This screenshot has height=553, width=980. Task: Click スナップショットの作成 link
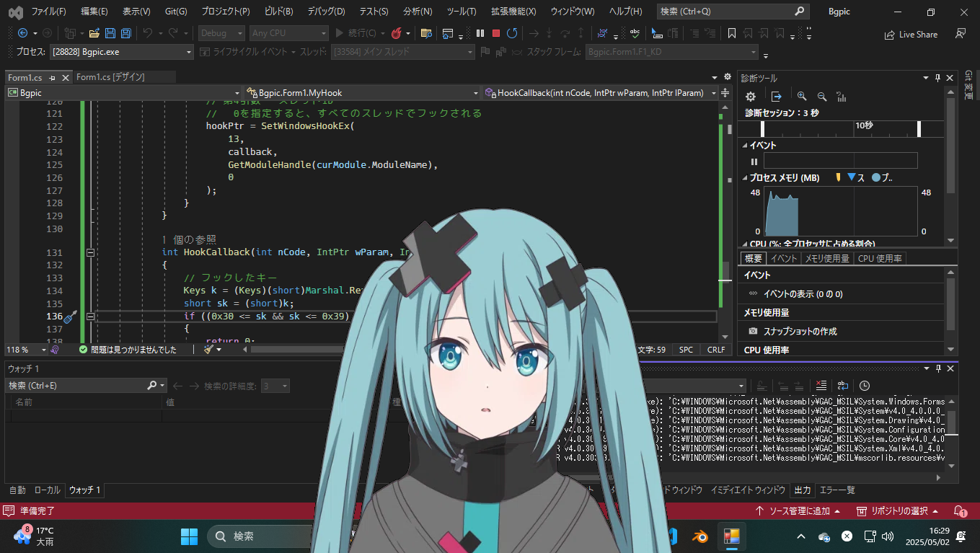(x=800, y=331)
